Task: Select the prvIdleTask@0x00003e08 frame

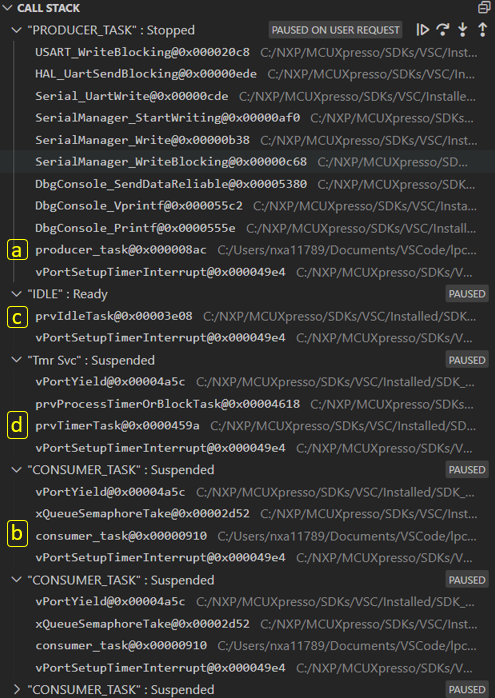Action: [x=248, y=316]
